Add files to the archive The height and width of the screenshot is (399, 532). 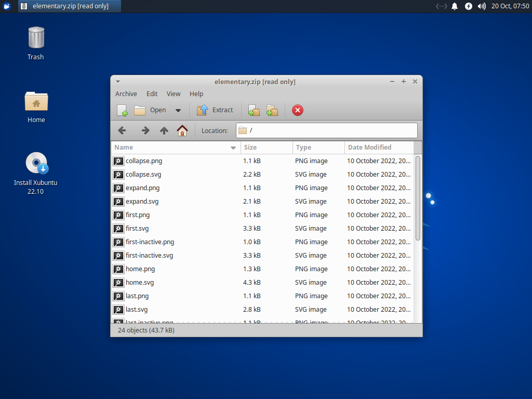pos(254,110)
